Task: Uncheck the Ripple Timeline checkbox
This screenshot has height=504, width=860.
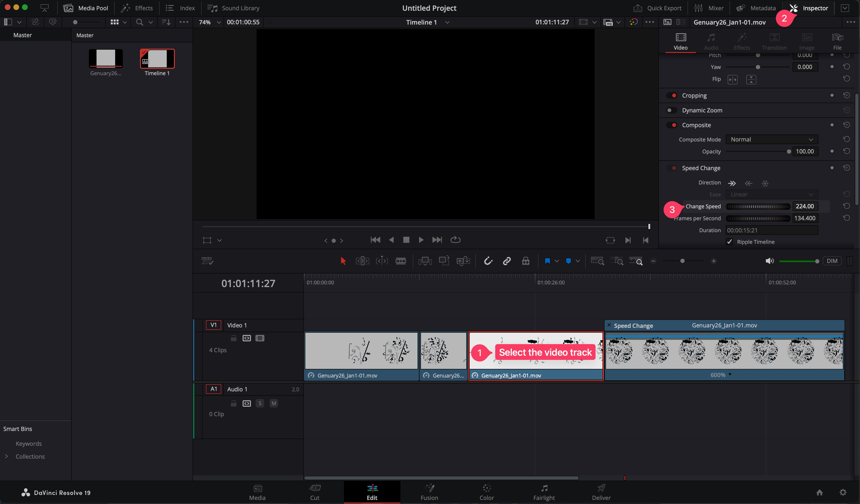Action: 729,242
